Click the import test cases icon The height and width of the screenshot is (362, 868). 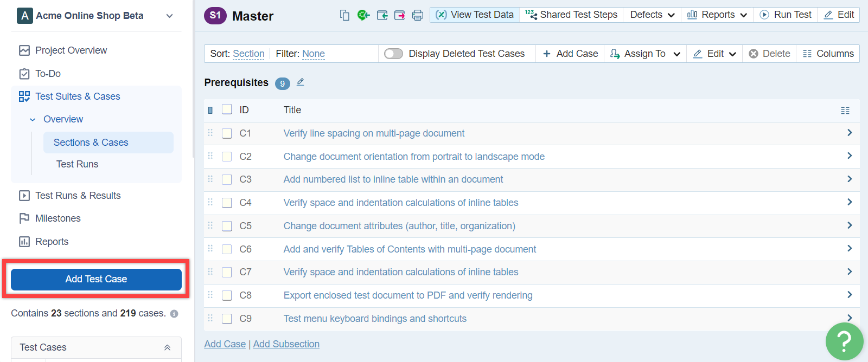[382, 15]
